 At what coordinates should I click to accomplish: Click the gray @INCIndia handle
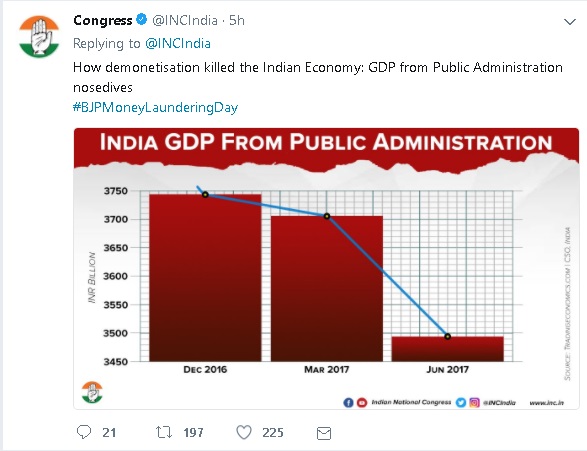pos(185,20)
